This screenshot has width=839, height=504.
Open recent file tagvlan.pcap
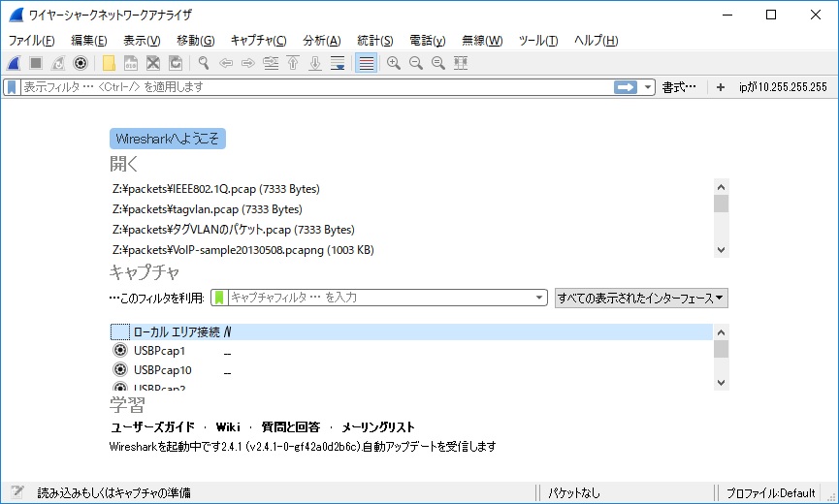tap(207, 209)
